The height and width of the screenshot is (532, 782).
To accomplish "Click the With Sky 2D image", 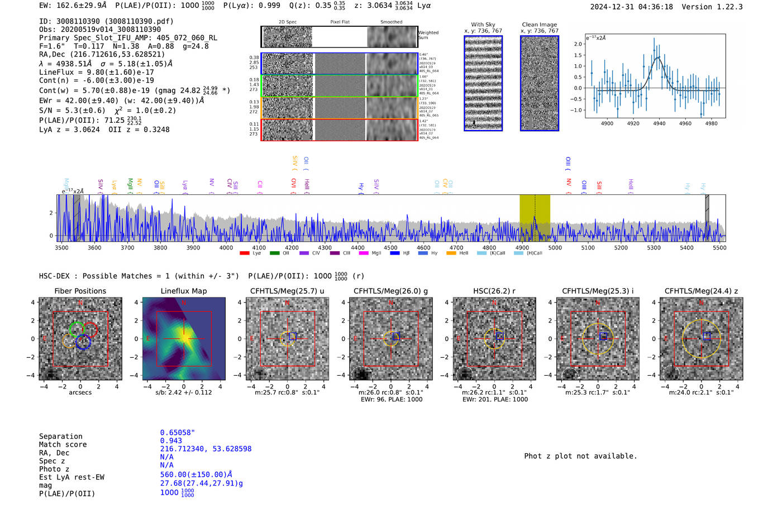I will pyautogui.click(x=483, y=83).
